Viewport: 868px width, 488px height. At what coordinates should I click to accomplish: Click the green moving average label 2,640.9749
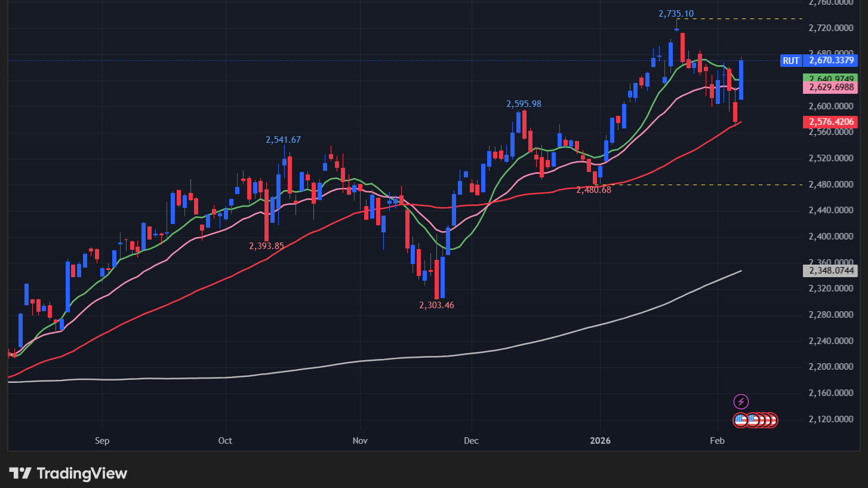coord(830,78)
